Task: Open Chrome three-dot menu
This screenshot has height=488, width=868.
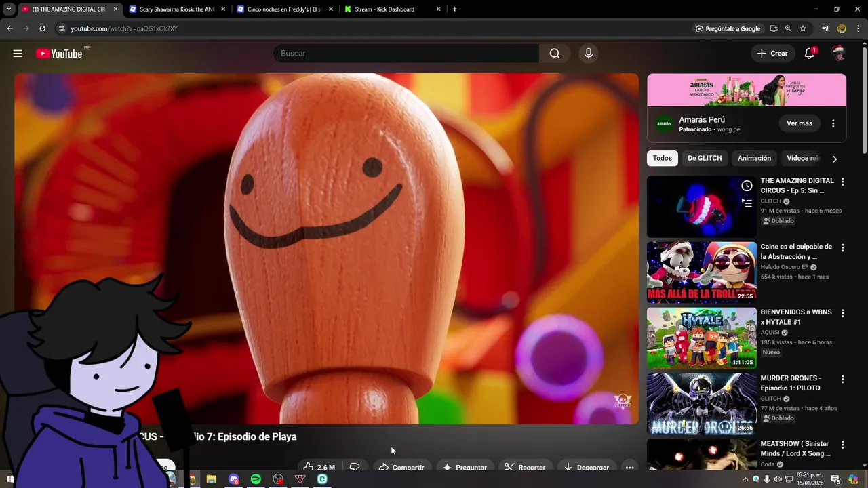Action: [858, 28]
